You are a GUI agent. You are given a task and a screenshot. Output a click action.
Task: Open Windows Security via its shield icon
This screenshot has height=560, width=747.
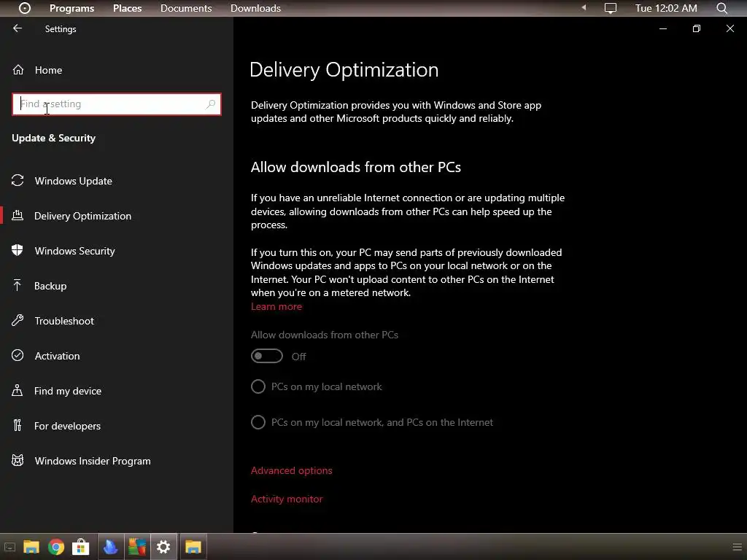pos(18,251)
